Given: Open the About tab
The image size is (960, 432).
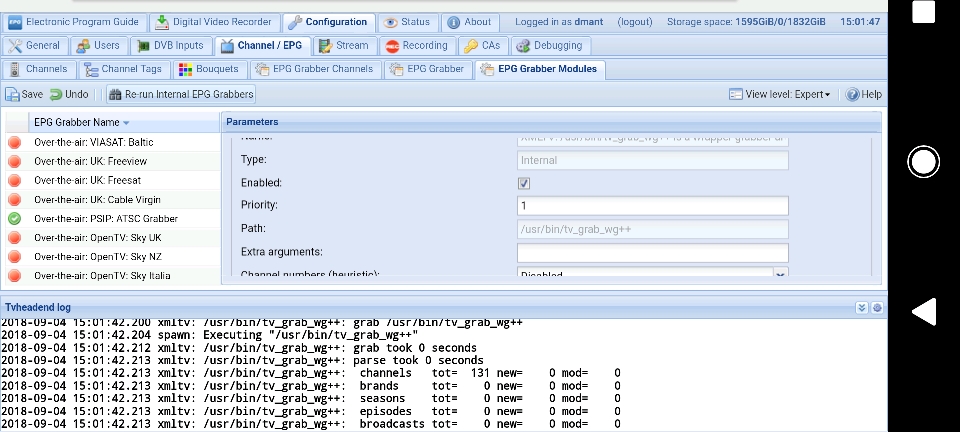Looking at the screenshot, I should [470, 22].
